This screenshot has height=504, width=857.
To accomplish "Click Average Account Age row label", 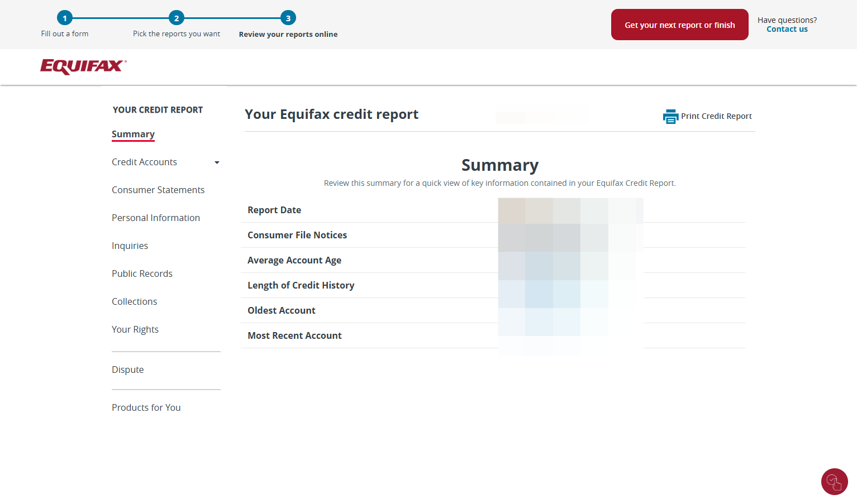I will click(294, 260).
